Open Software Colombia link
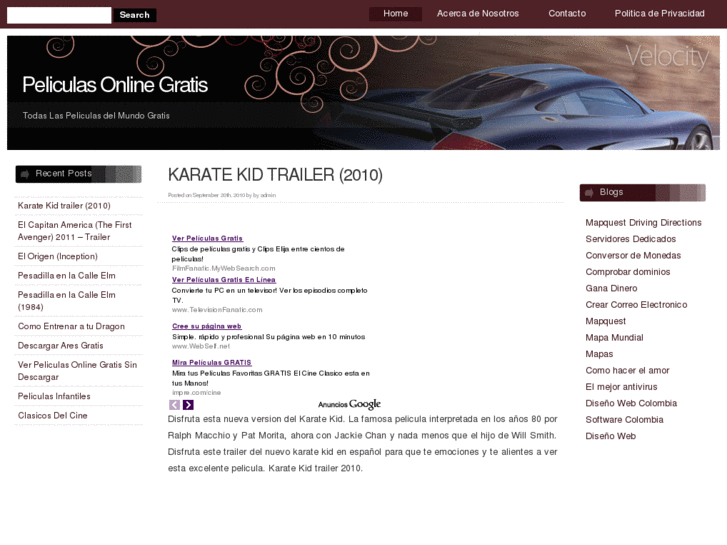The width and height of the screenshot is (727, 545). click(x=624, y=420)
